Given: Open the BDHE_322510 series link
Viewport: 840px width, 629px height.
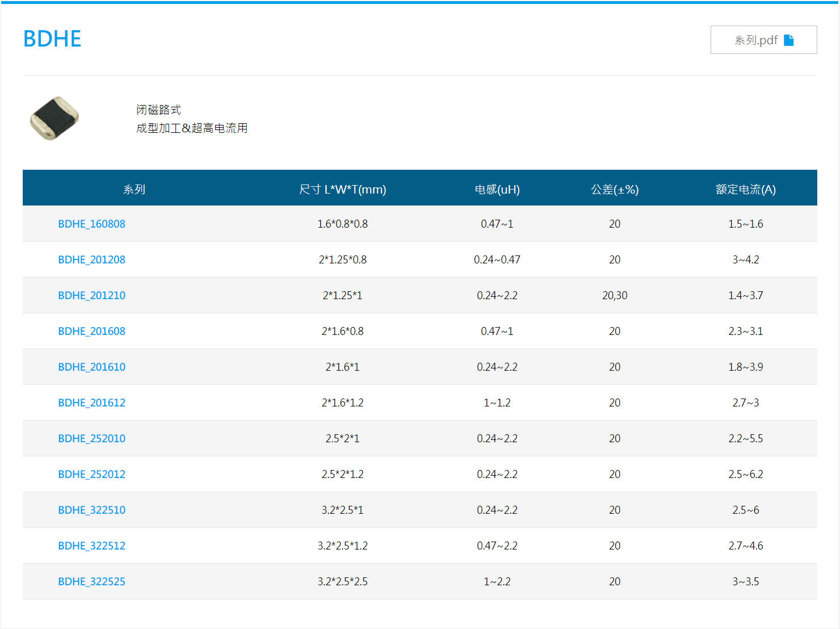Looking at the screenshot, I should [91, 510].
